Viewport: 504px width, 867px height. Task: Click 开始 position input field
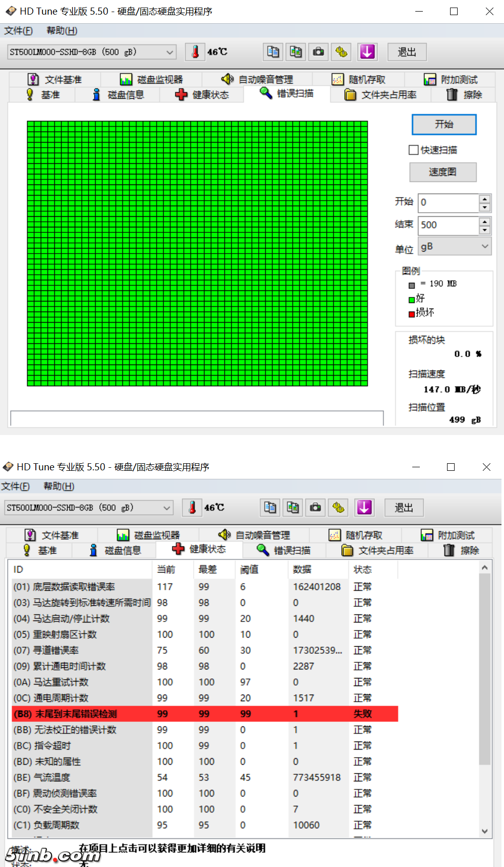tap(449, 203)
